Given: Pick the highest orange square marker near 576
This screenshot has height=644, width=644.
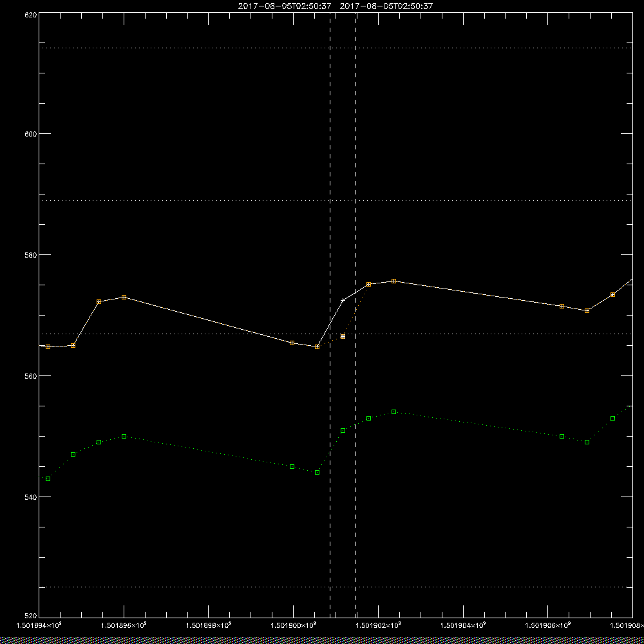Looking at the screenshot, I should click(x=394, y=281).
